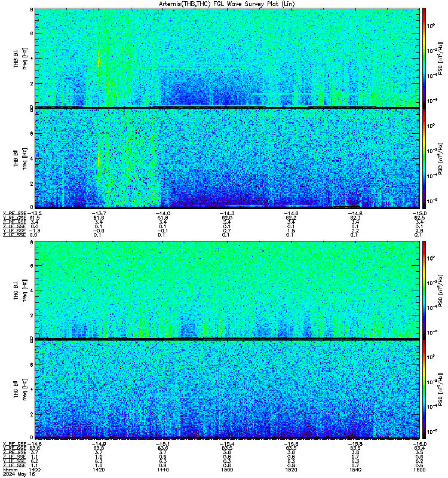The image size is (448, 478).
Task: Click the THC B⊥ spectrogram panel
Action: click(228, 290)
